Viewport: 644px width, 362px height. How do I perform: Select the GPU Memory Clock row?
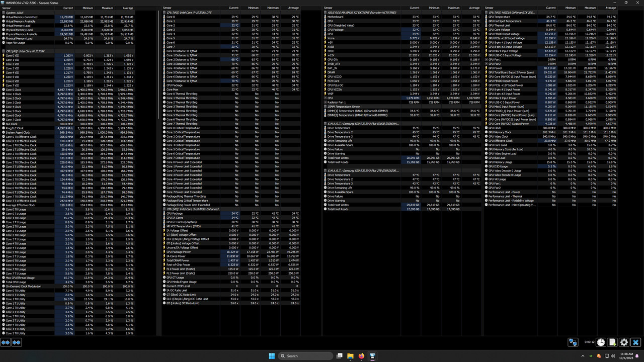pyautogui.click(x=551, y=132)
